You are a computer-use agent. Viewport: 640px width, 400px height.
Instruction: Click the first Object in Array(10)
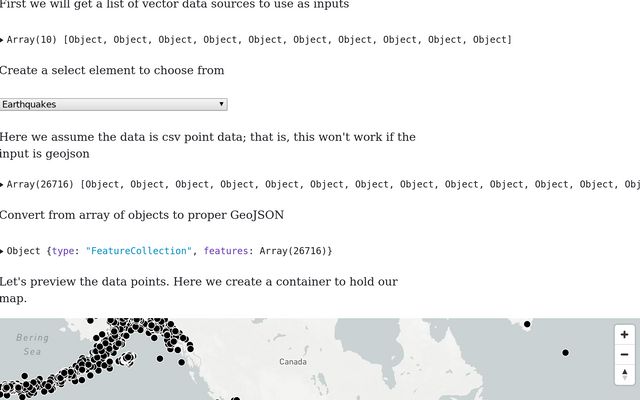[85, 40]
